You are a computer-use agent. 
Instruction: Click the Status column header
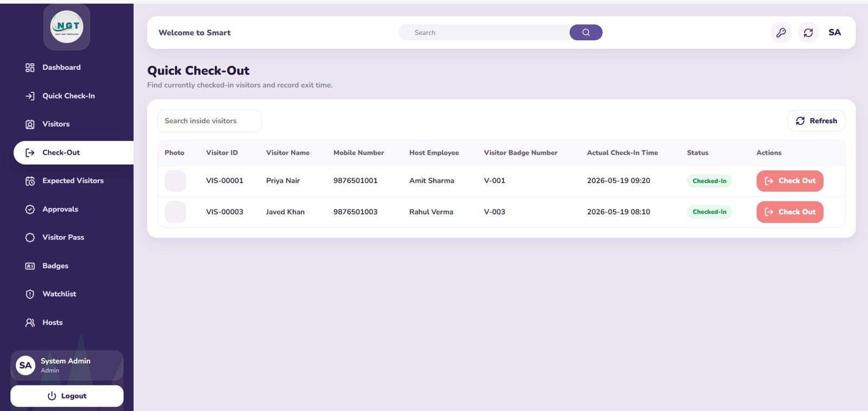click(698, 153)
